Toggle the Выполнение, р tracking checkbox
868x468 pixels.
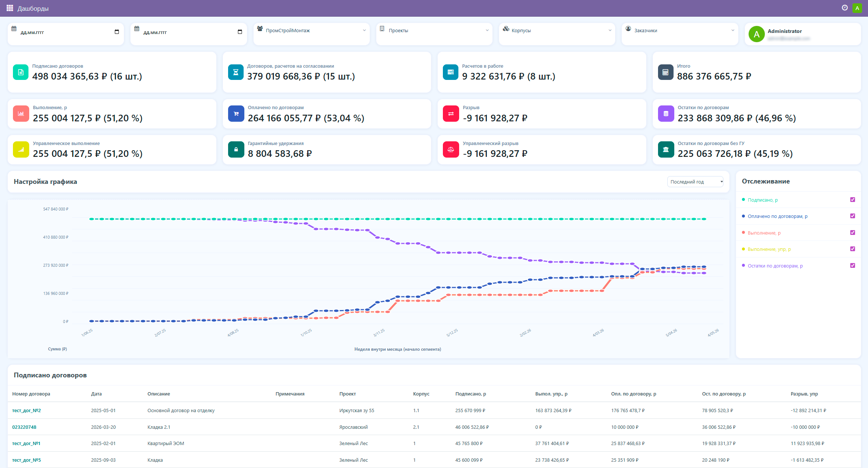(x=852, y=233)
